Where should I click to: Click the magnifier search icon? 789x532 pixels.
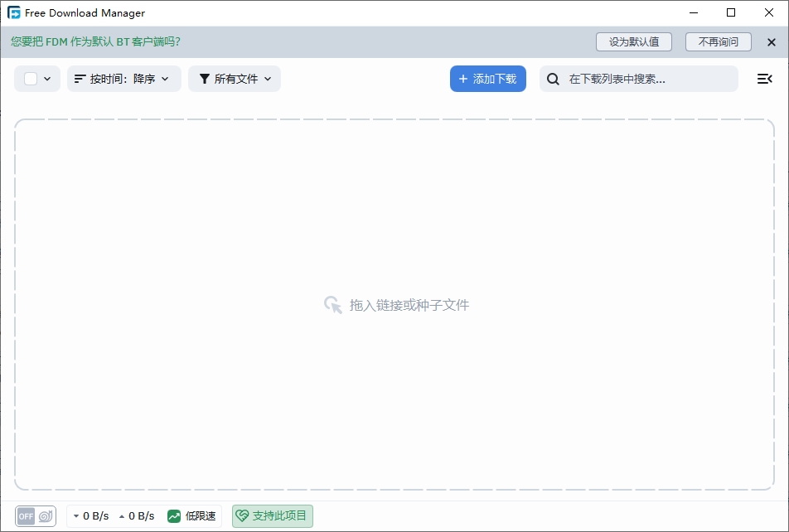click(x=553, y=79)
